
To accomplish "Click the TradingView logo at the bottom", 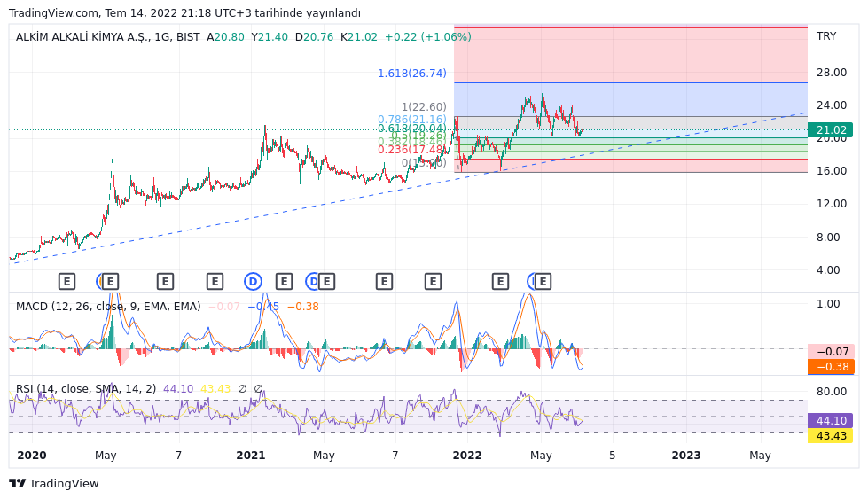I will (x=54, y=484).
